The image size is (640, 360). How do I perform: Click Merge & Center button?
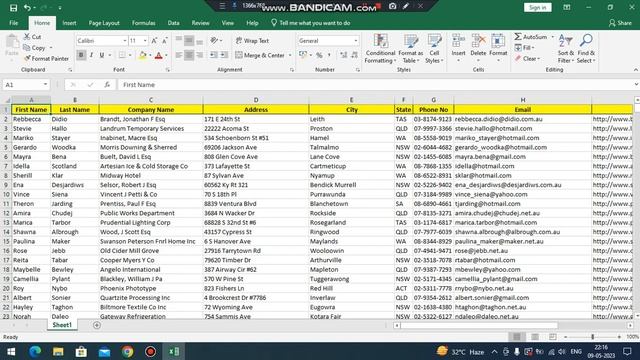click(x=260, y=55)
